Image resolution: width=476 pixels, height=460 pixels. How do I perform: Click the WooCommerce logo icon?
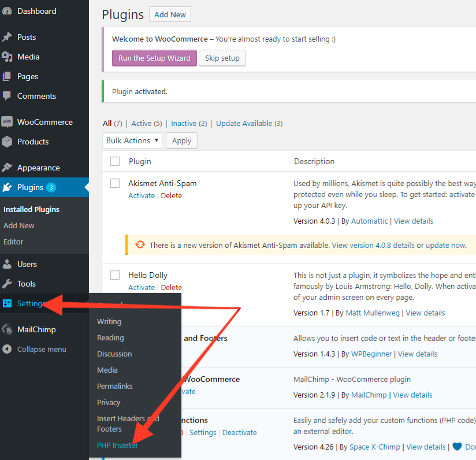(x=7, y=122)
